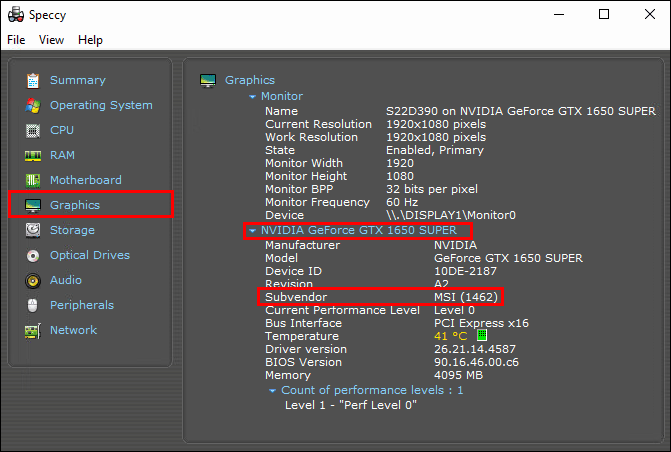Viewport: 671px width, 452px height.
Task: Select the Subvendor MSI row
Action: [x=380, y=297]
